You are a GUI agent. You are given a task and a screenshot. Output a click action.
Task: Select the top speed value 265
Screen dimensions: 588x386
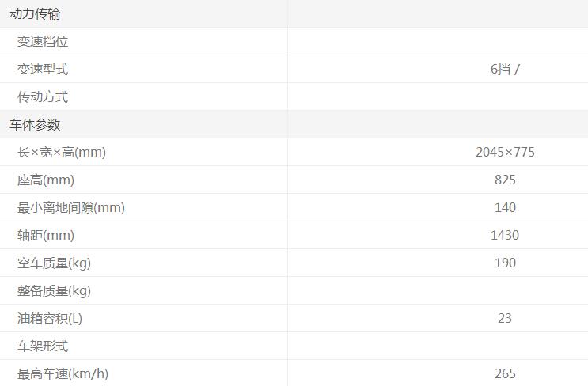[x=505, y=373]
